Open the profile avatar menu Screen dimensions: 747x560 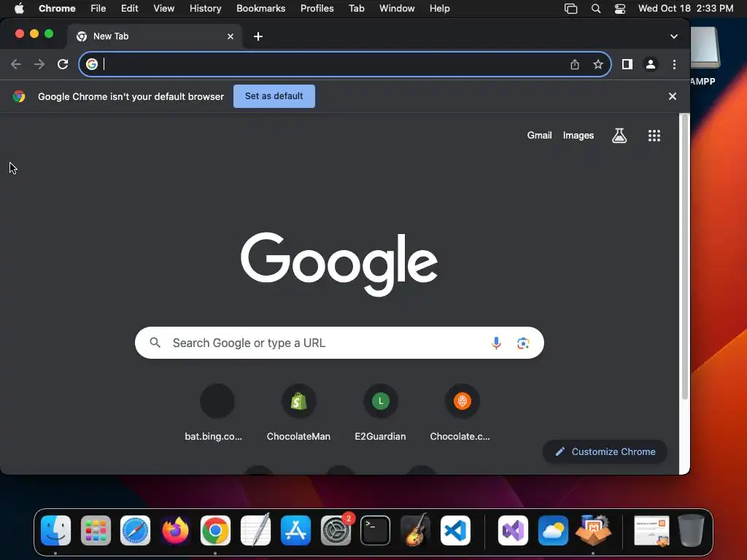click(650, 64)
